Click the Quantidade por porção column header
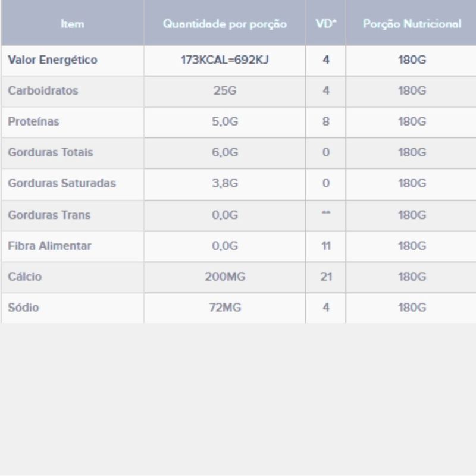 pos(224,24)
